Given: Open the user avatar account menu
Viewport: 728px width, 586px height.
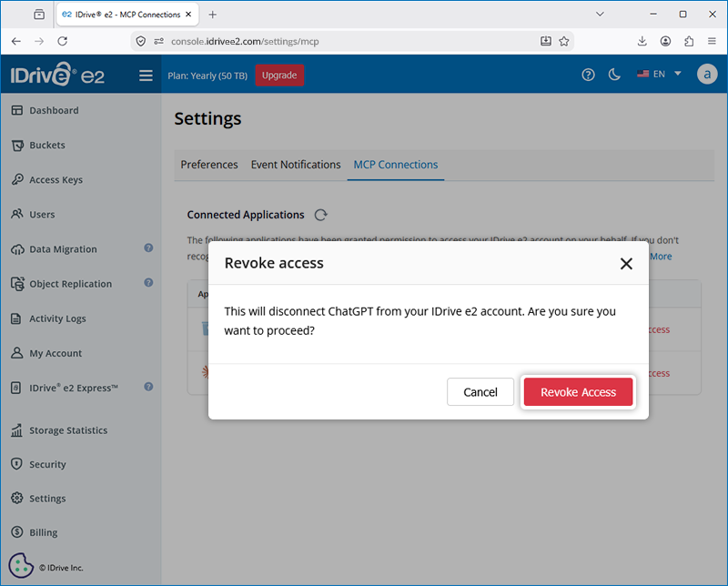Looking at the screenshot, I should (707, 75).
